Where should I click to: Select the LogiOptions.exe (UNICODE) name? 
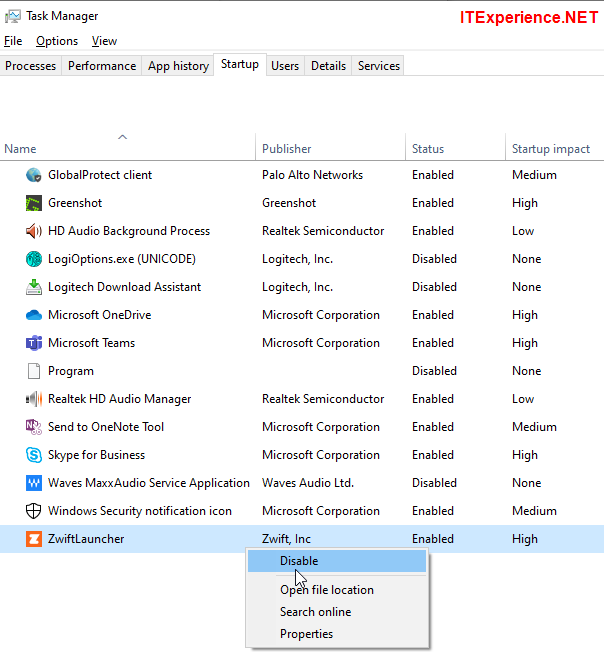pos(122,259)
